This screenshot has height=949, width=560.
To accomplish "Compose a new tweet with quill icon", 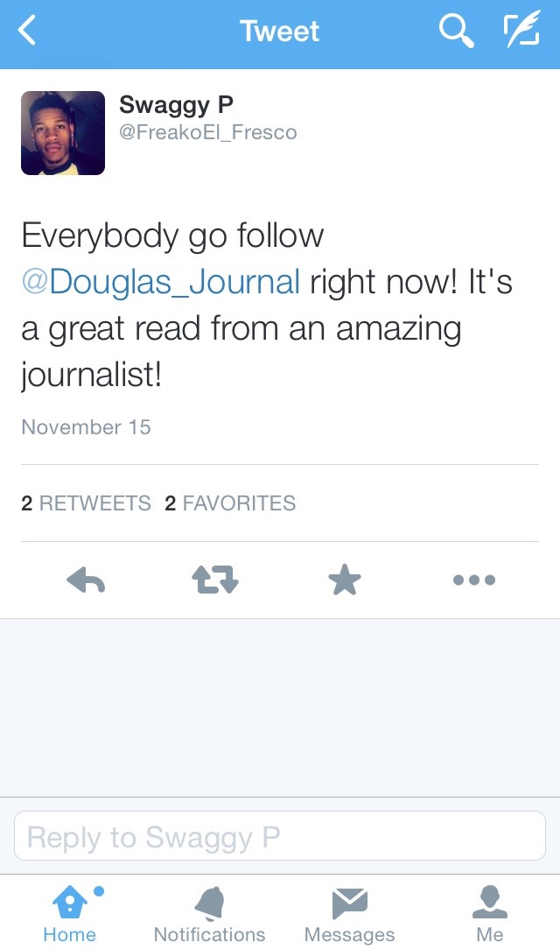I will (521, 32).
